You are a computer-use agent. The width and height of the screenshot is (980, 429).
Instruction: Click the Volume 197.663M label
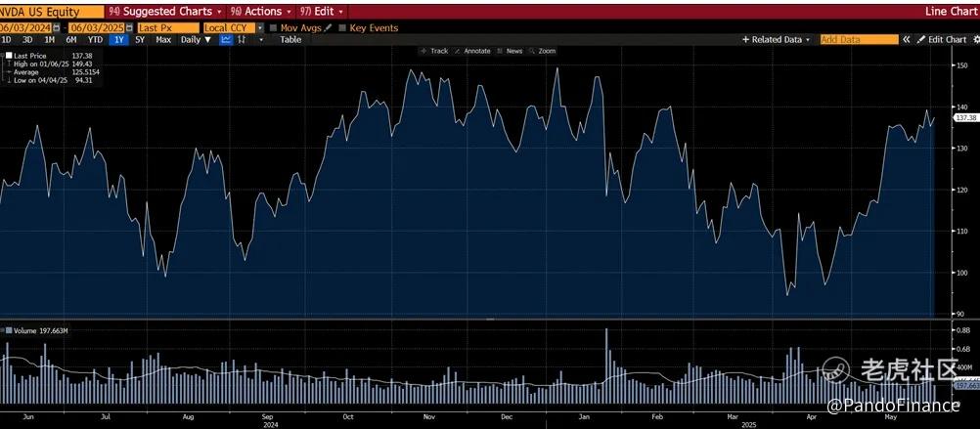41,331
